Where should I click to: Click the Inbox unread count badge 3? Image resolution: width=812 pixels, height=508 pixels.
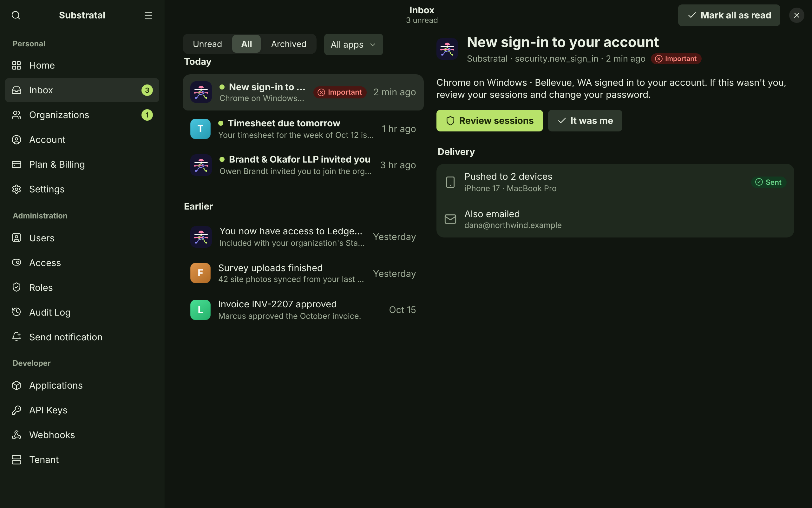click(x=147, y=90)
